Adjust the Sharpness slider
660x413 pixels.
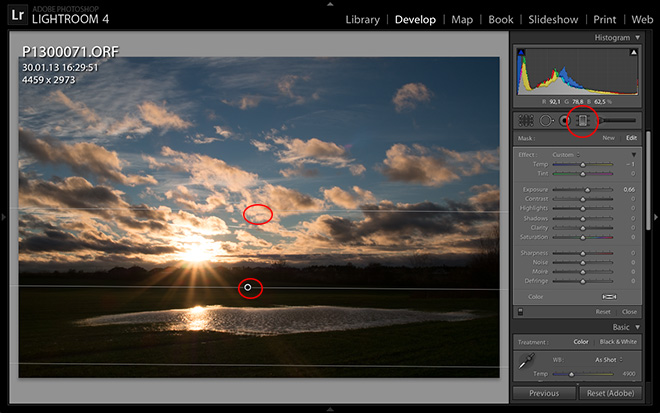[x=583, y=253]
